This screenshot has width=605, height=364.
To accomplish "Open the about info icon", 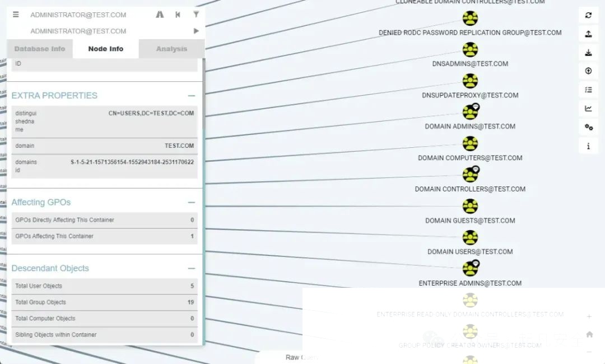I will click(588, 146).
